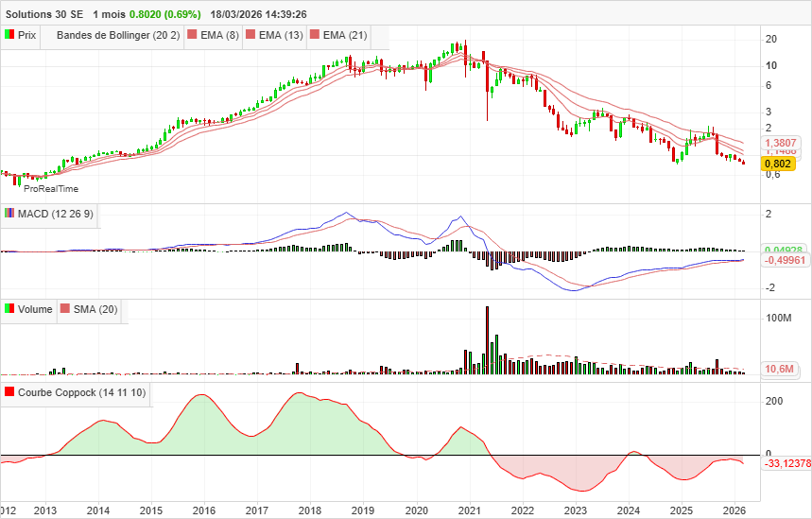Click the 2025 year label on time axis
Image resolution: width=812 pixels, height=519 pixels.
(682, 510)
